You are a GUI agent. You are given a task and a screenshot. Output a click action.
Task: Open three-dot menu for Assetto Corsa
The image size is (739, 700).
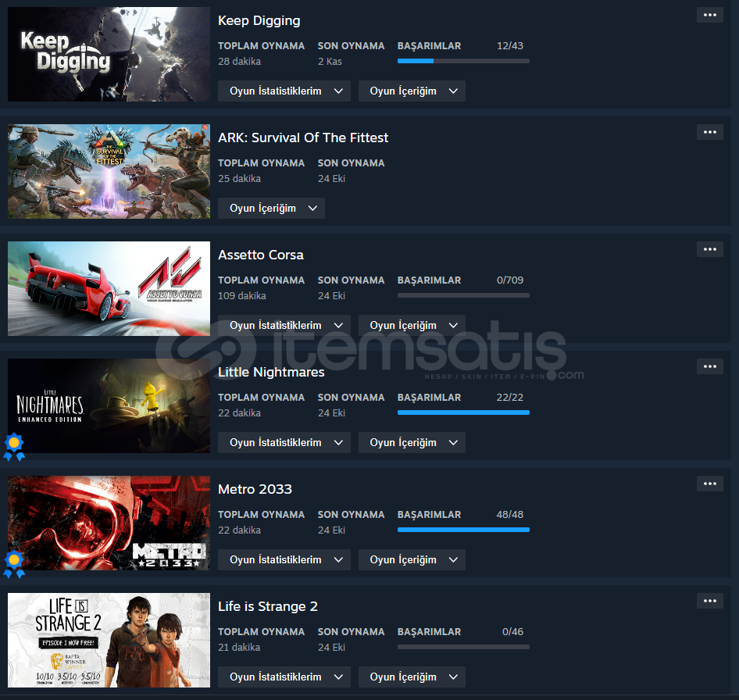click(x=710, y=249)
